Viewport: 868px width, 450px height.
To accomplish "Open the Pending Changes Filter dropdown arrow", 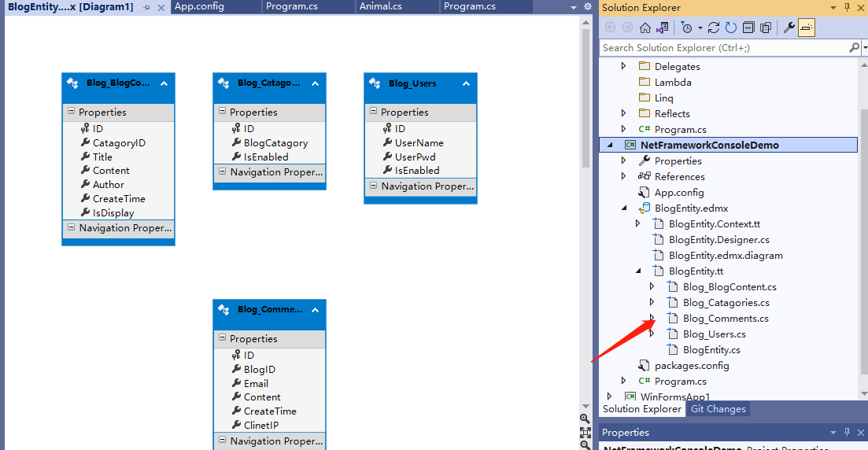I will (700, 28).
